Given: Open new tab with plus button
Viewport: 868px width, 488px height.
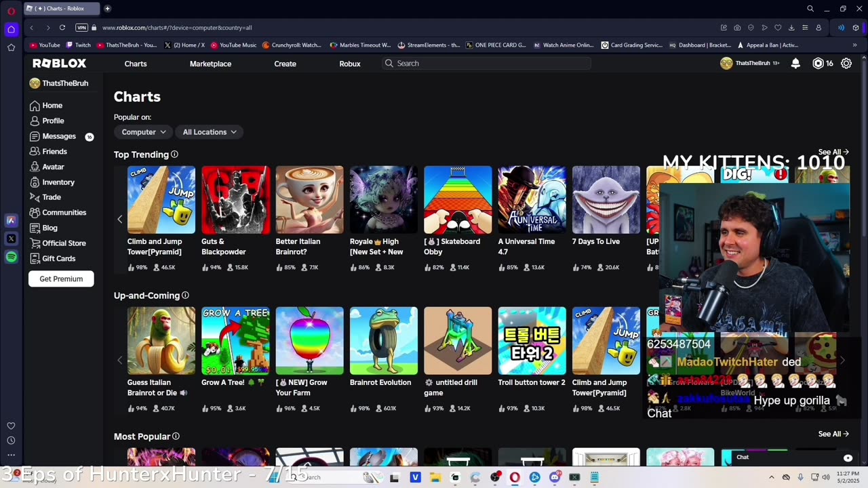Looking at the screenshot, I should 107,9.
